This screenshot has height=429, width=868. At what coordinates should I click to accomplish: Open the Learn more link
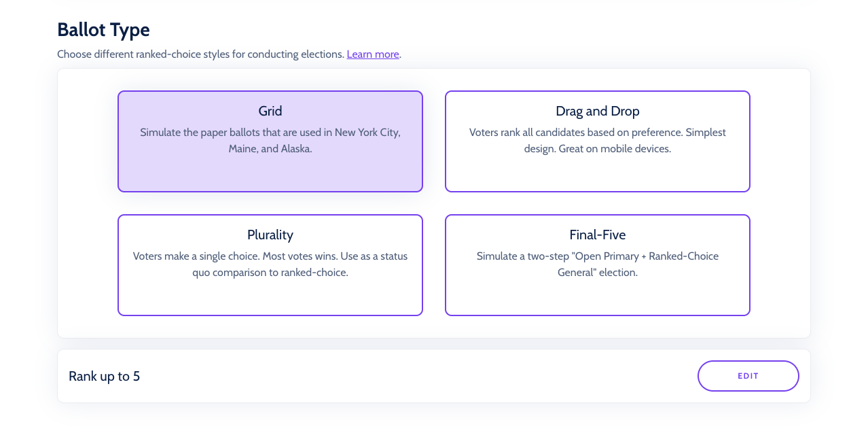[x=372, y=54]
